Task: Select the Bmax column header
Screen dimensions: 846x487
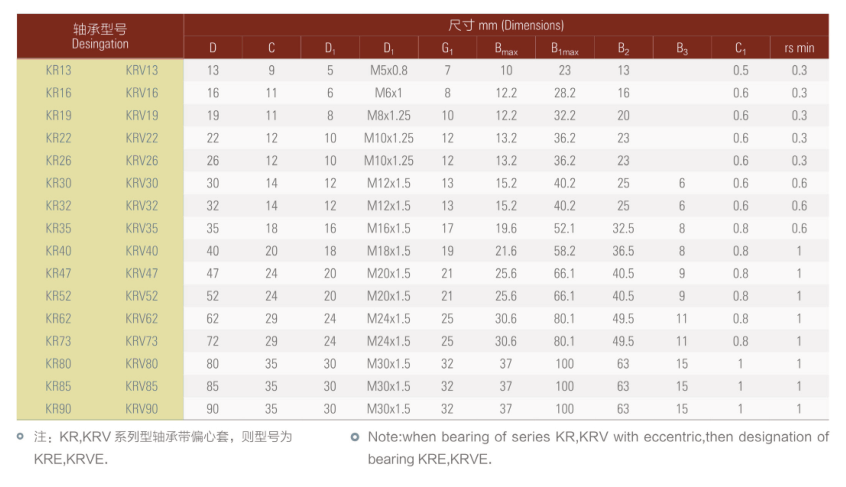Action: (x=506, y=48)
